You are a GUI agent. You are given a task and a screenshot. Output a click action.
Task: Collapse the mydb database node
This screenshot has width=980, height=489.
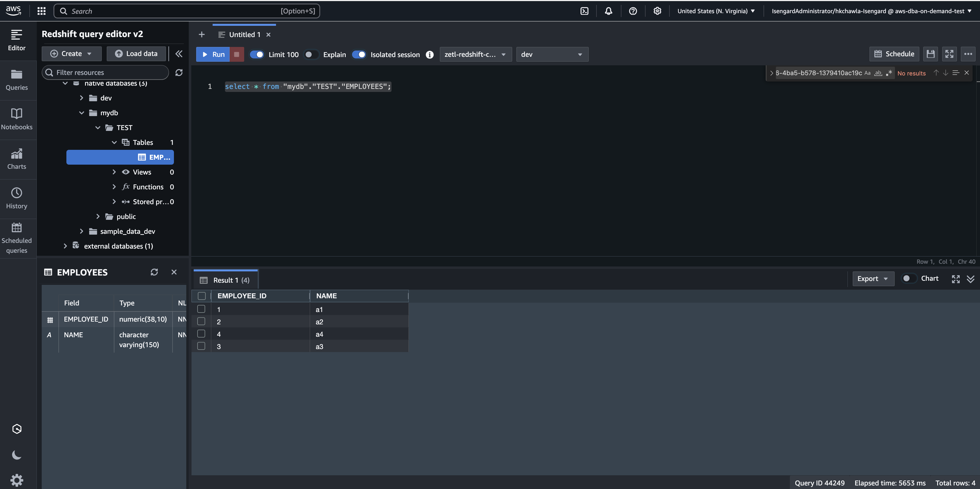click(x=81, y=113)
